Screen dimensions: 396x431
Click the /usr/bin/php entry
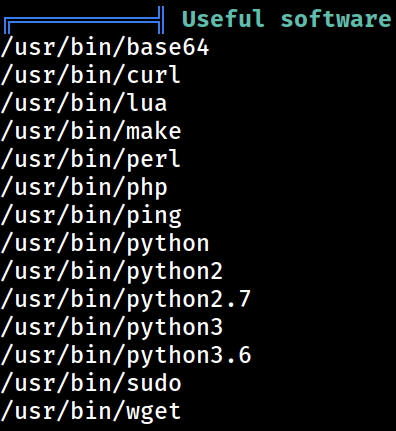click(x=84, y=188)
